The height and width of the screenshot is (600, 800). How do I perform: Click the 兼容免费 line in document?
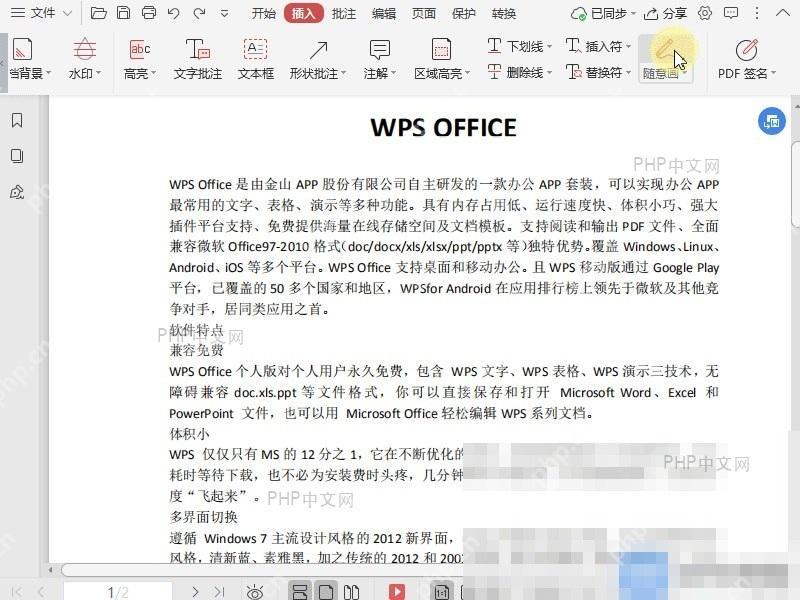196,351
